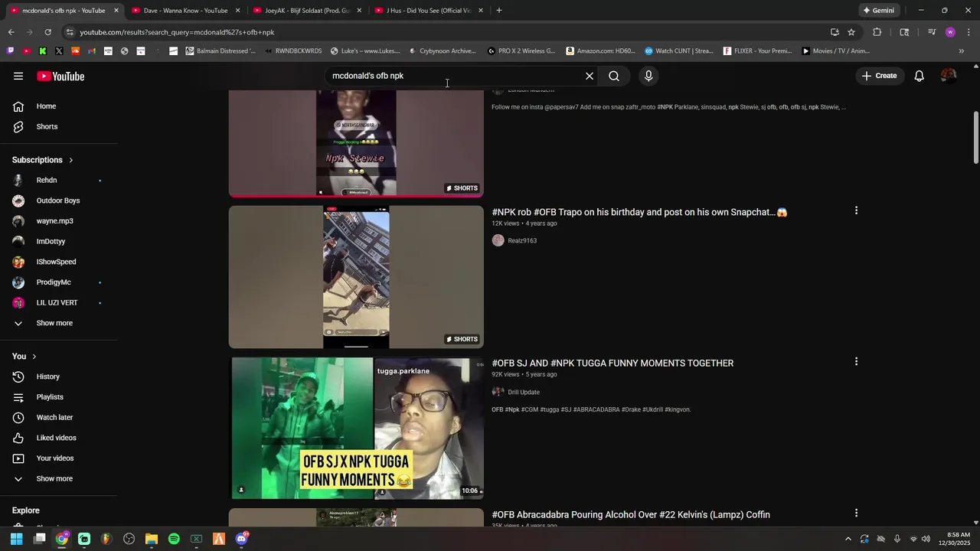Image resolution: width=980 pixels, height=551 pixels.
Task: Open more options for NPK rob OFB Trapo video
Action: pyautogui.click(x=856, y=210)
